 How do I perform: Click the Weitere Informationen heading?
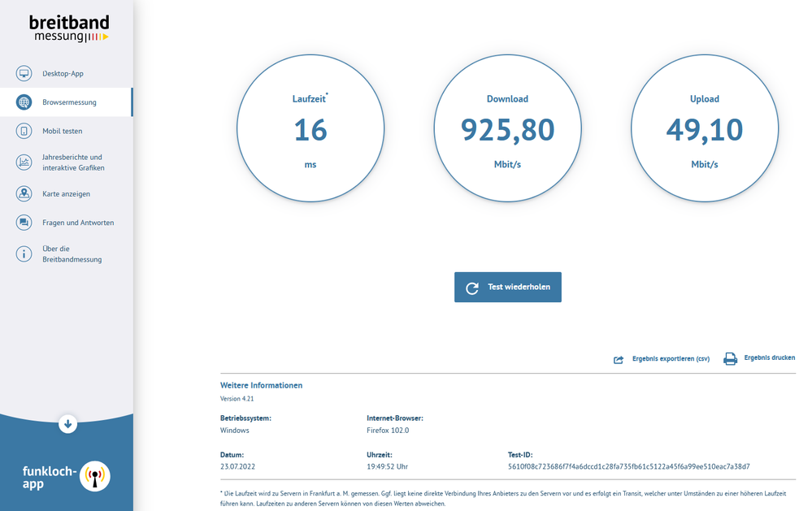click(x=261, y=385)
